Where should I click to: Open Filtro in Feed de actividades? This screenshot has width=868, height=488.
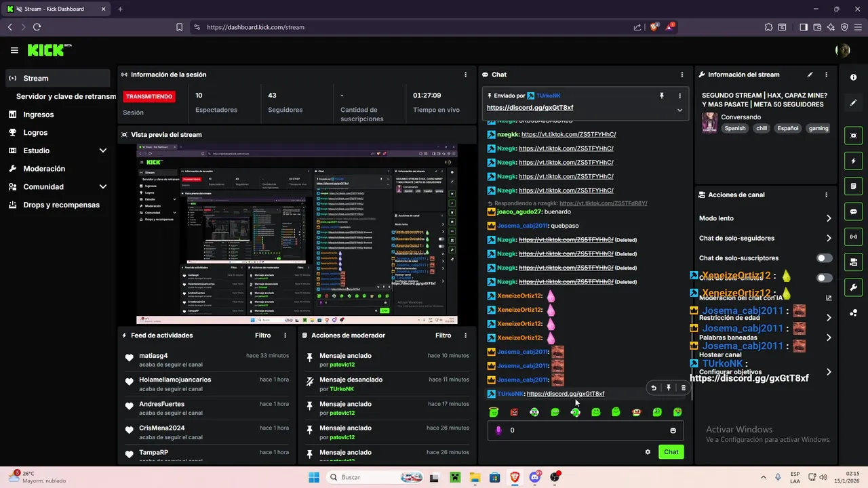(x=262, y=335)
